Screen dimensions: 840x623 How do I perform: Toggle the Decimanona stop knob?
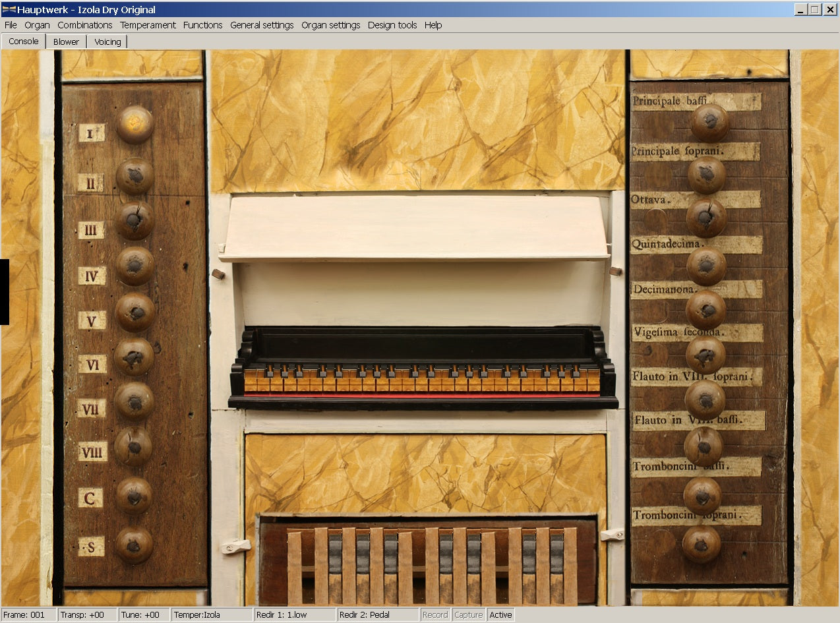click(705, 310)
